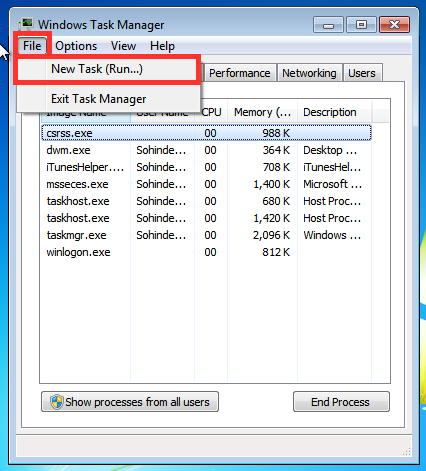Click the 364 K memory value
The width and height of the screenshot is (426, 471).
(276, 150)
